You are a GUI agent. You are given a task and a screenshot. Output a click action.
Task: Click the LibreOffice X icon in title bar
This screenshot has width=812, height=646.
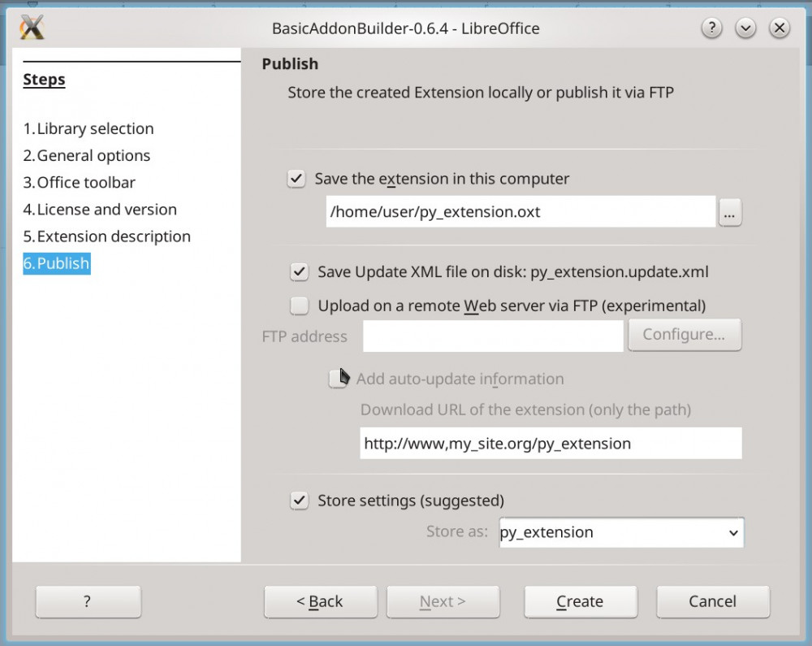[31, 28]
